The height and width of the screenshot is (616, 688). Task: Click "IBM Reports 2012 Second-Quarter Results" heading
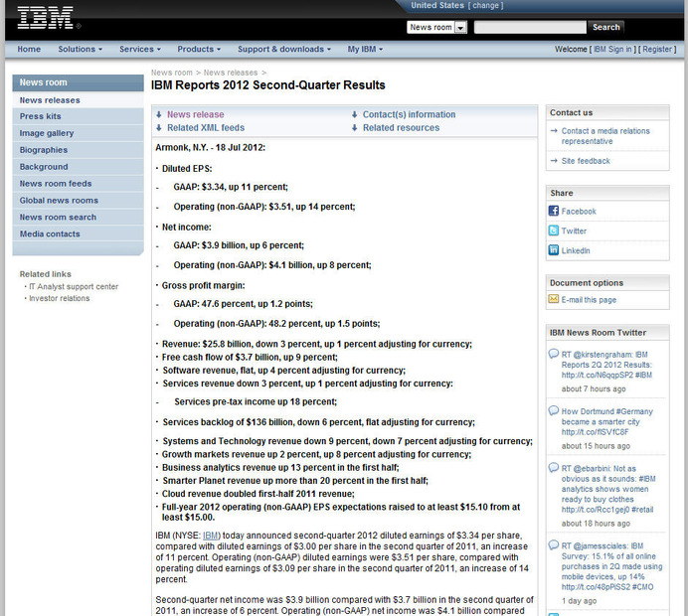[268, 85]
